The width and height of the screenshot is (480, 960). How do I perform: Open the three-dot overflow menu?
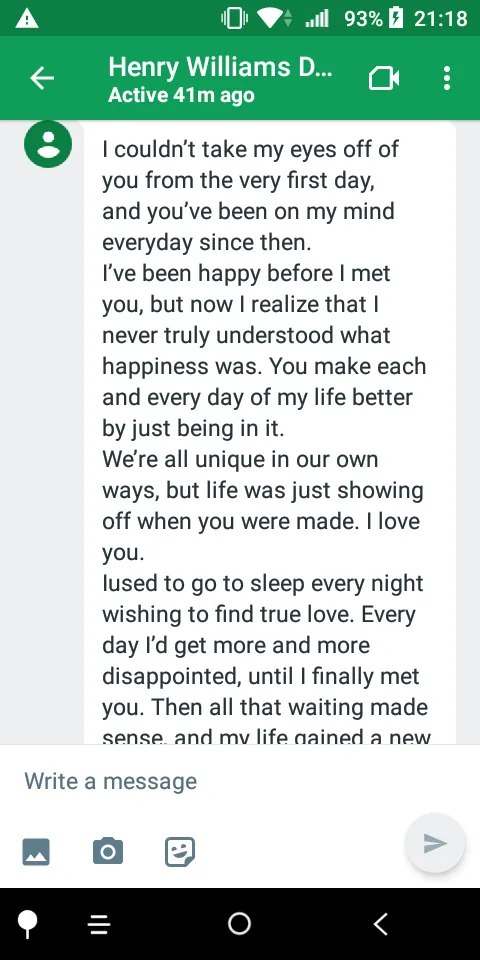tap(447, 78)
